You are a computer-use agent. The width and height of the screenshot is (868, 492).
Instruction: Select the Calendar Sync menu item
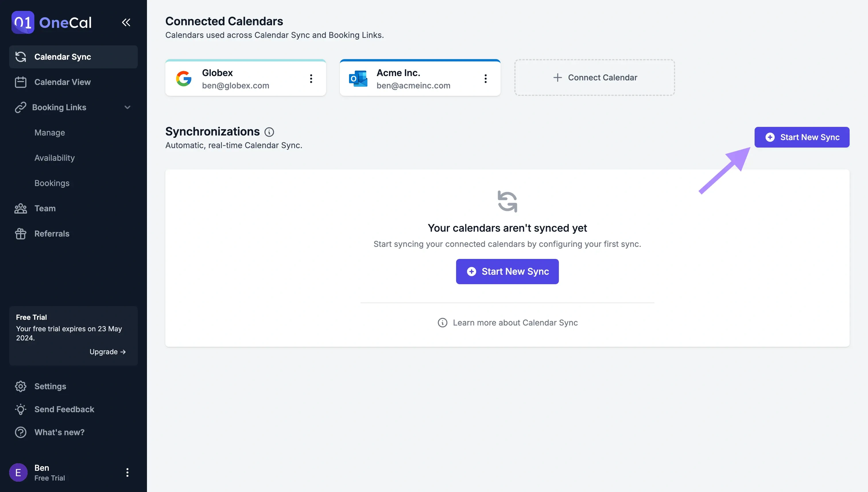pyautogui.click(x=63, y=57)
